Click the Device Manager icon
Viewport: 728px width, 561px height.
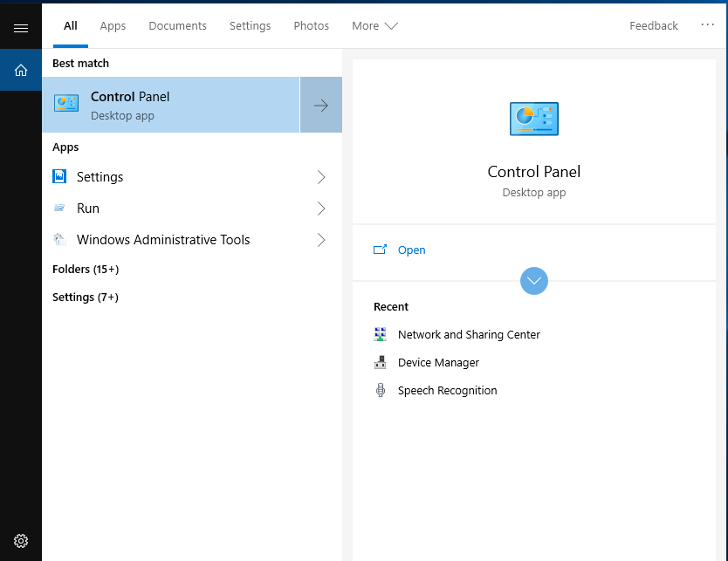[381, 362]
